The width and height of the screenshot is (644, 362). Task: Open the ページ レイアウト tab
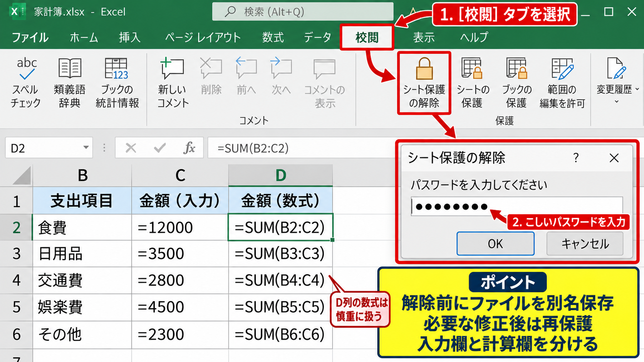coord(203,37)
